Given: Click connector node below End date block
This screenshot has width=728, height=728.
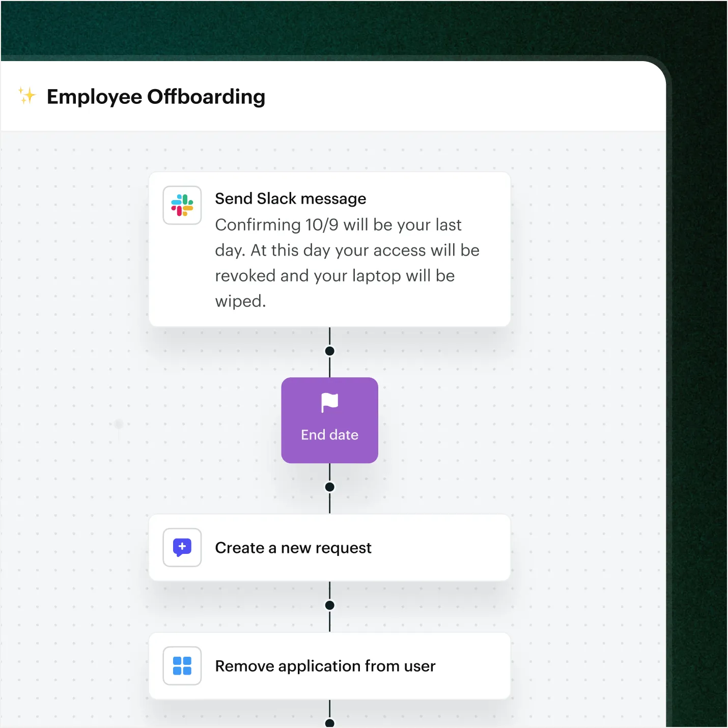Looking at the screenshot, I should click(x=330, y=487).
